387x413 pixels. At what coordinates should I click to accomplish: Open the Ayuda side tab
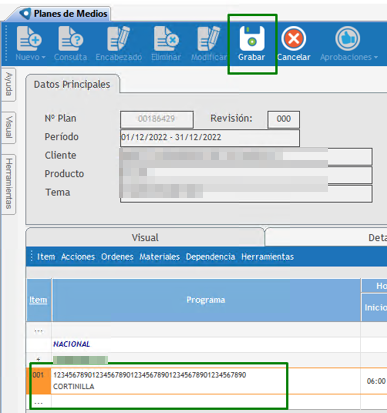coord(9,84)
